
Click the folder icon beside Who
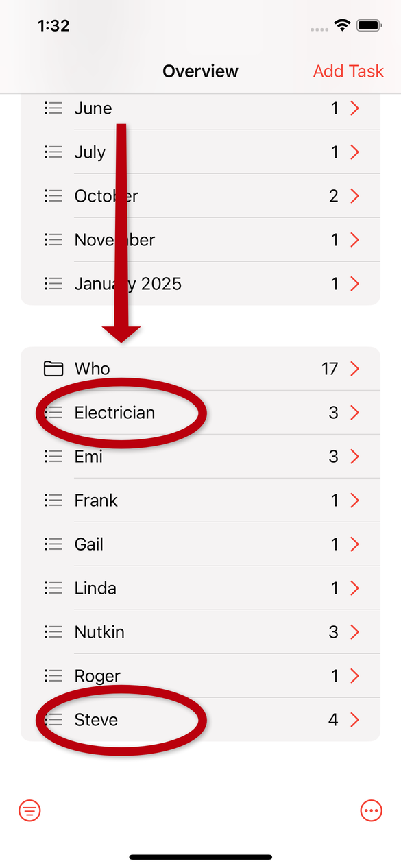pyautogui.click(x=53, y=369)
